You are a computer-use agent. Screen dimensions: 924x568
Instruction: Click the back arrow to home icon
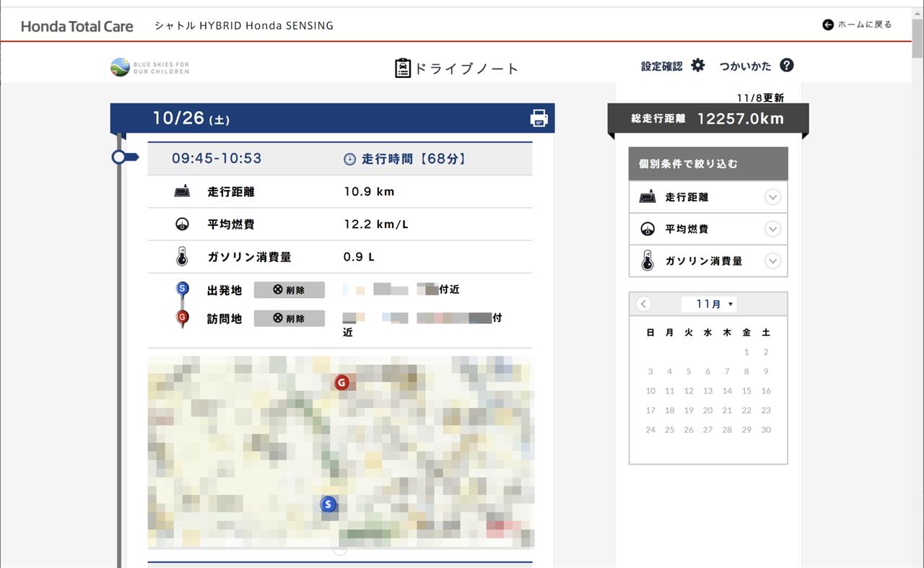tap(828, 25)
